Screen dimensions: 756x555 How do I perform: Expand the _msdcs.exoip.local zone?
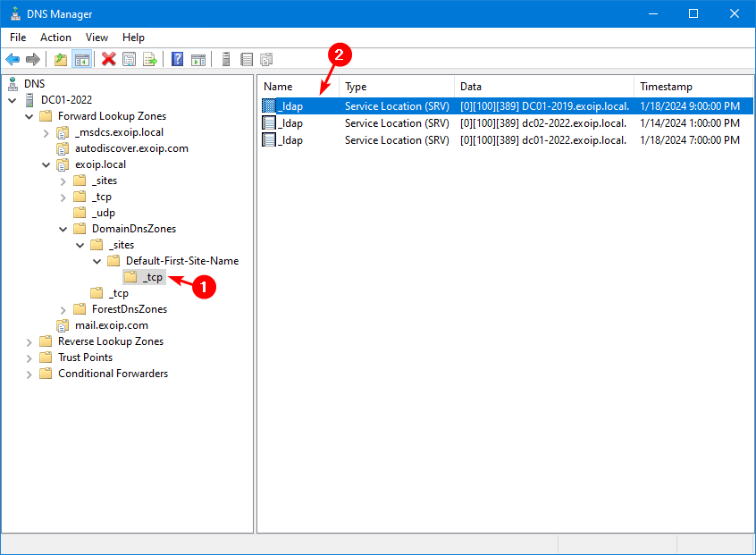(46, 131)
